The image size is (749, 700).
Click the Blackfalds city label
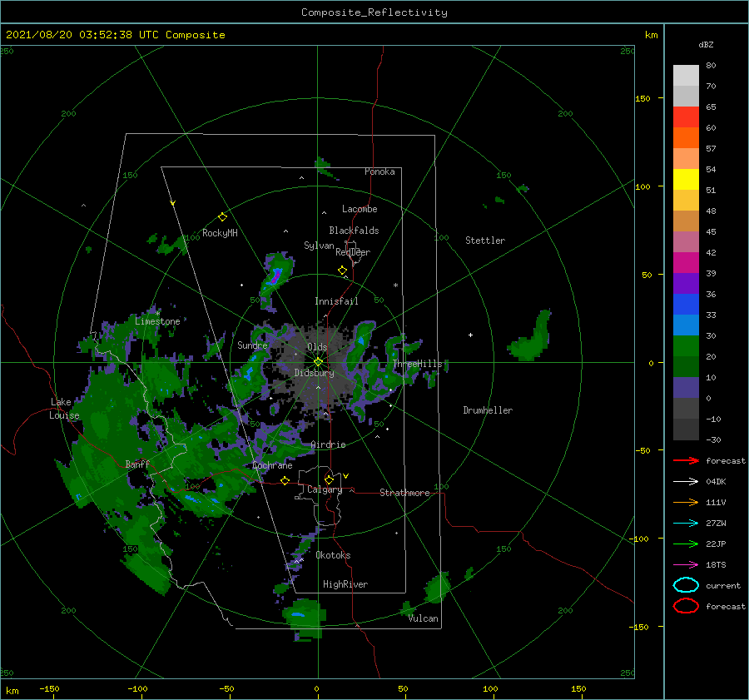tap(354, 231)
